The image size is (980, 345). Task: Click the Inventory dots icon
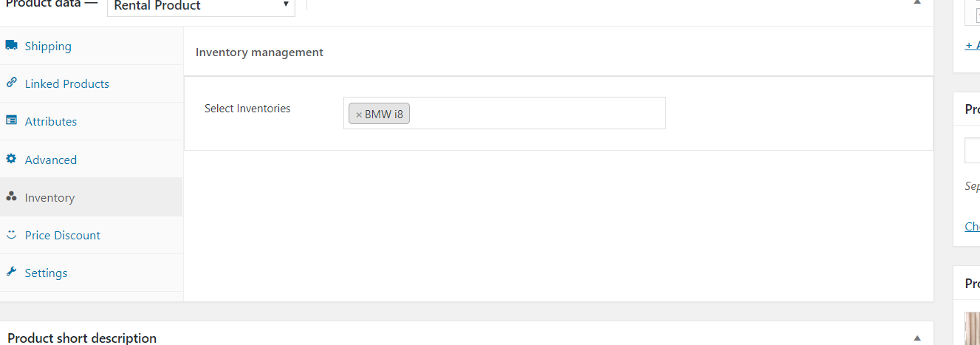(x=11, y=197)
